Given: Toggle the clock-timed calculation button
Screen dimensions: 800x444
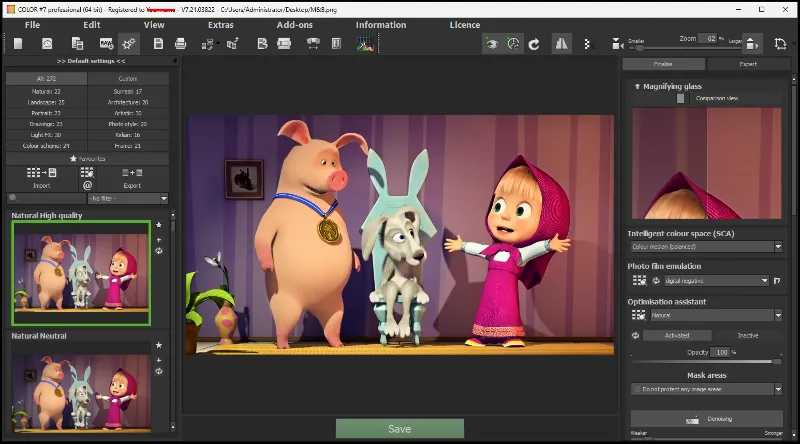Looking at the screenshot, I should [x=513, y=44].
